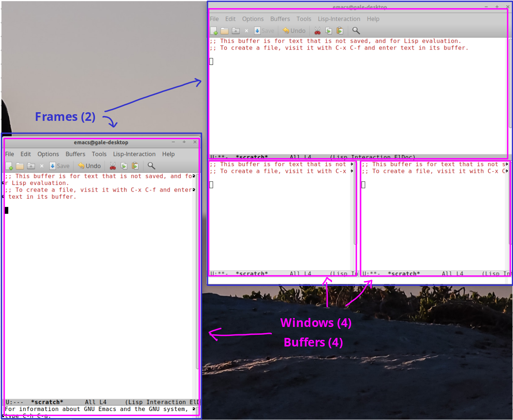
Task: Open the Buffers menu in the left frame
Action: (x=75, y=154)
